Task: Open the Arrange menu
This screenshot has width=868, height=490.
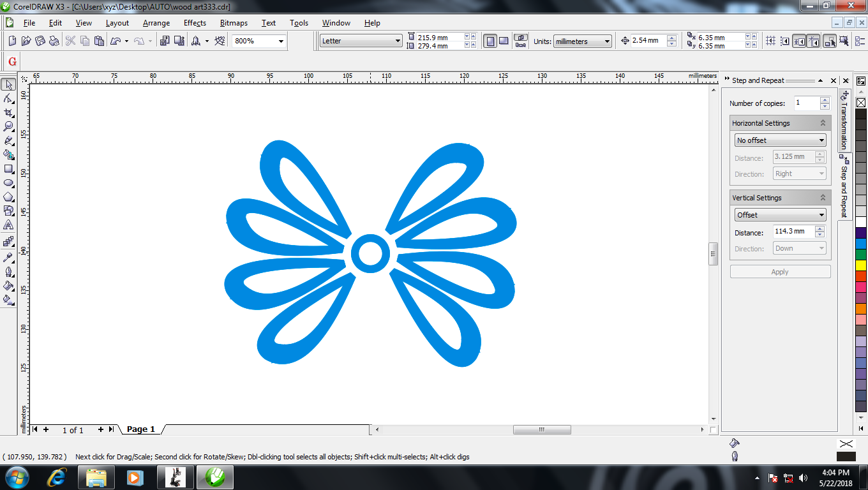Action: pyautogui.click(x=156, y=23)
